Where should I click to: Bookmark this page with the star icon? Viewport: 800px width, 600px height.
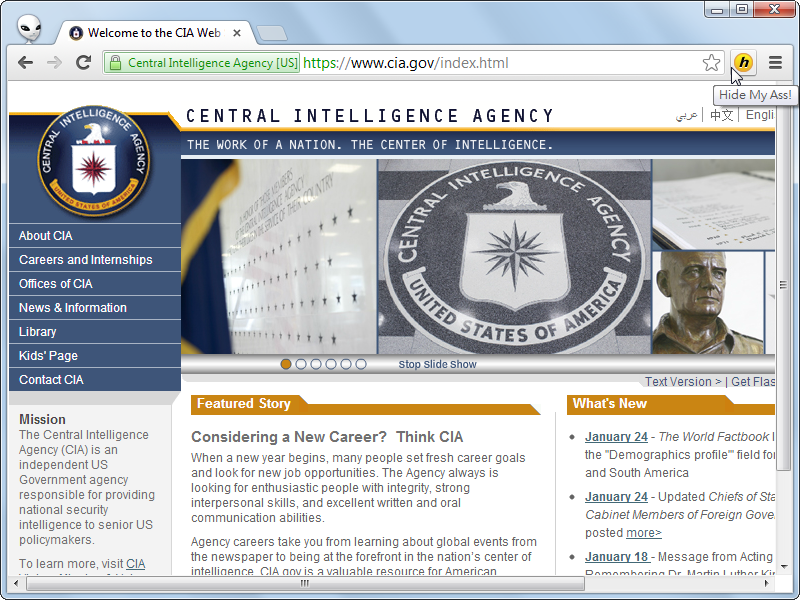pos(711,63)
